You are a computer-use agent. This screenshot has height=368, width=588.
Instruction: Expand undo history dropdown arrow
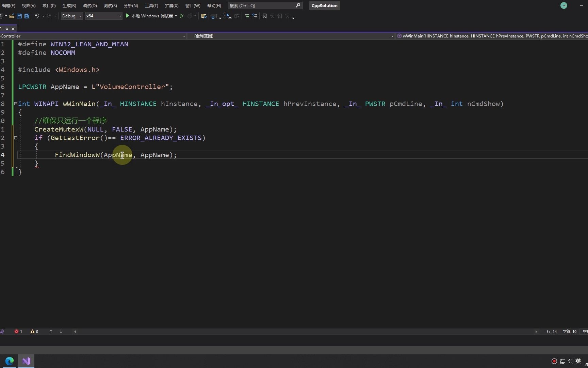pos(43,16)
